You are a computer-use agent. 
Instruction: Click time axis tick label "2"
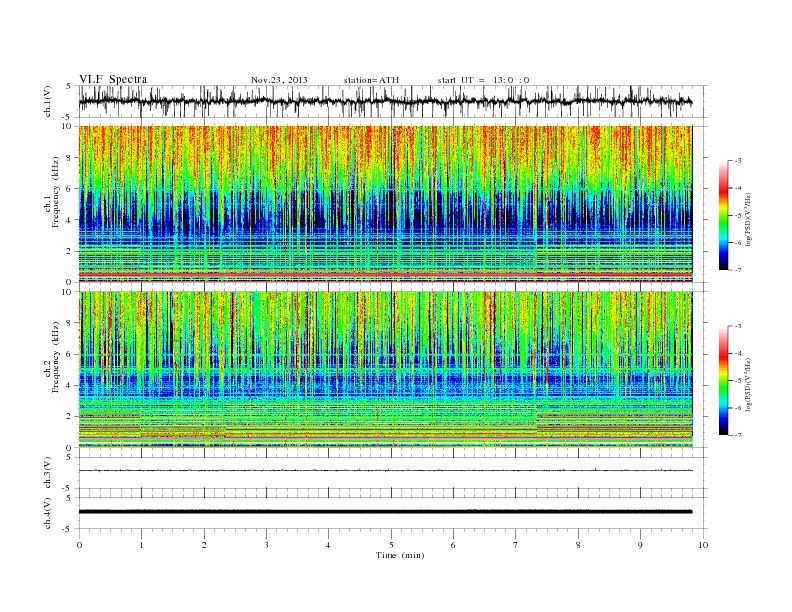[204, 545]
